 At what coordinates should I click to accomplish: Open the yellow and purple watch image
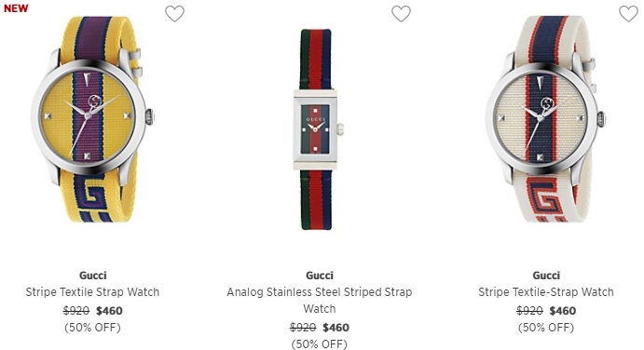click(x=93, y=119)
